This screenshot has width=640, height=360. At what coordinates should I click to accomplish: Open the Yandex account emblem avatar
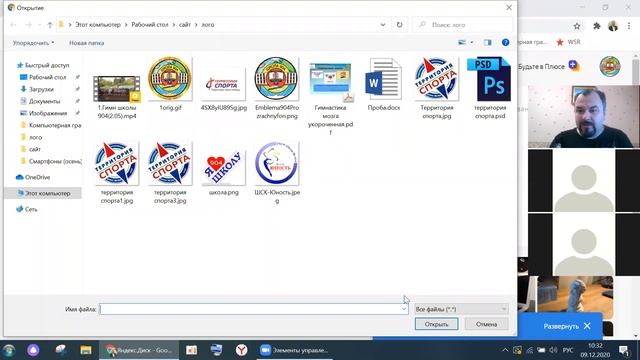[x=610, y=66]
